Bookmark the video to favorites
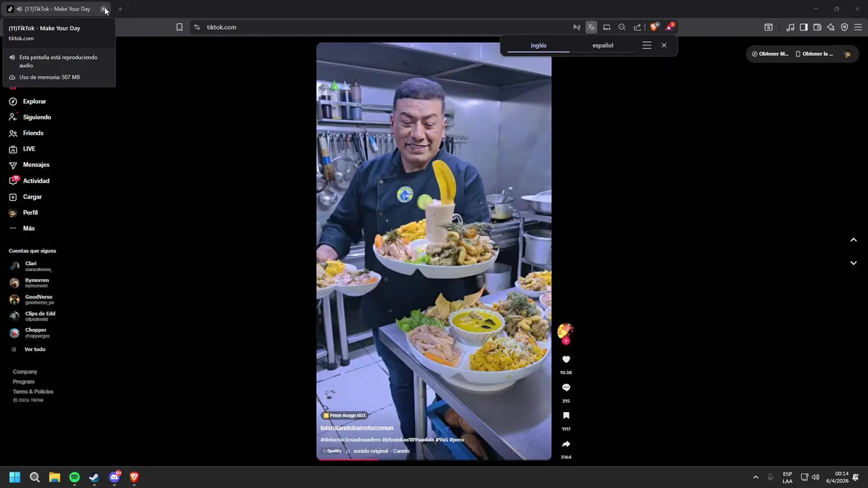868x488 pixels. coord(566,415)
